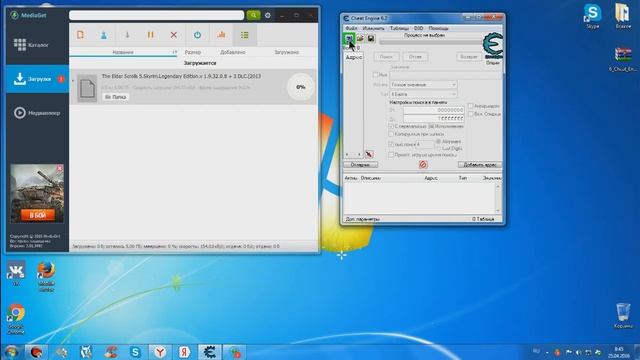This screenshot has width=640, height=360.
Task: Click the blue person icon in MediaGet
Action: point(104,35)
